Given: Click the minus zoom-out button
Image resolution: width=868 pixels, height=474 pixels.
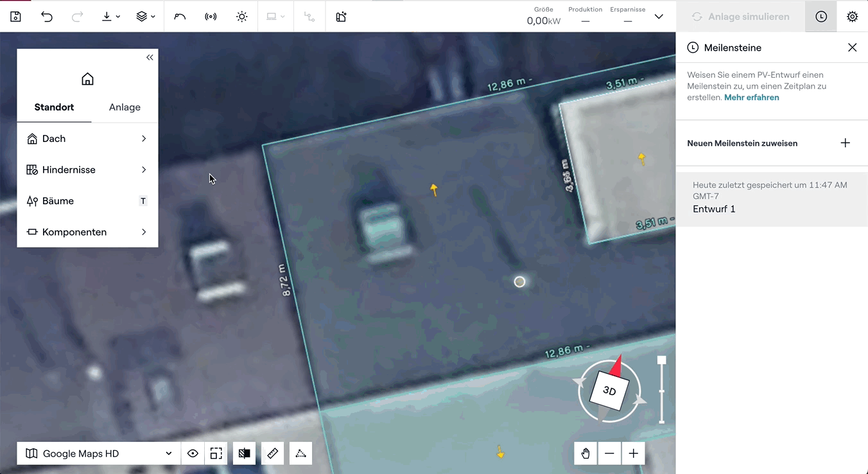Looking at the screenshot, I should click(x=609, y=453).
